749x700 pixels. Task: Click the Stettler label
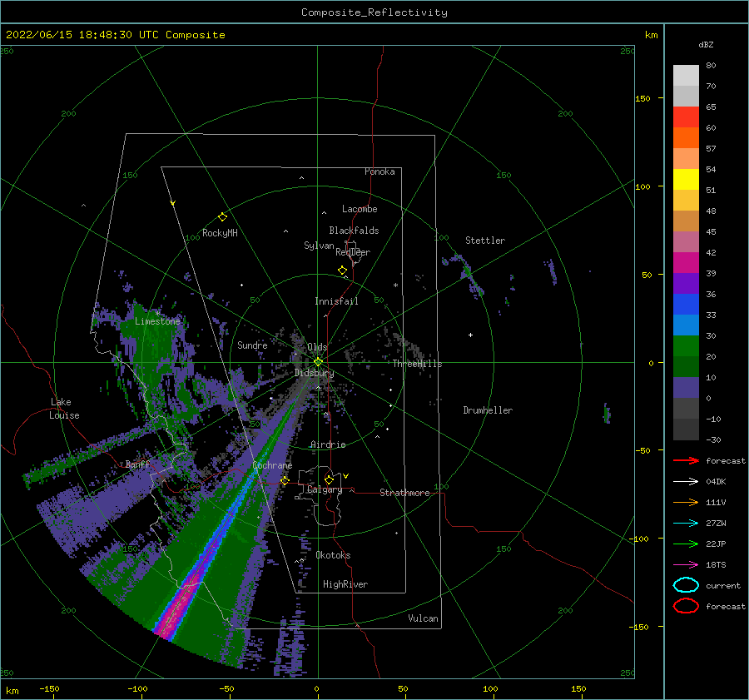(485, 241)
